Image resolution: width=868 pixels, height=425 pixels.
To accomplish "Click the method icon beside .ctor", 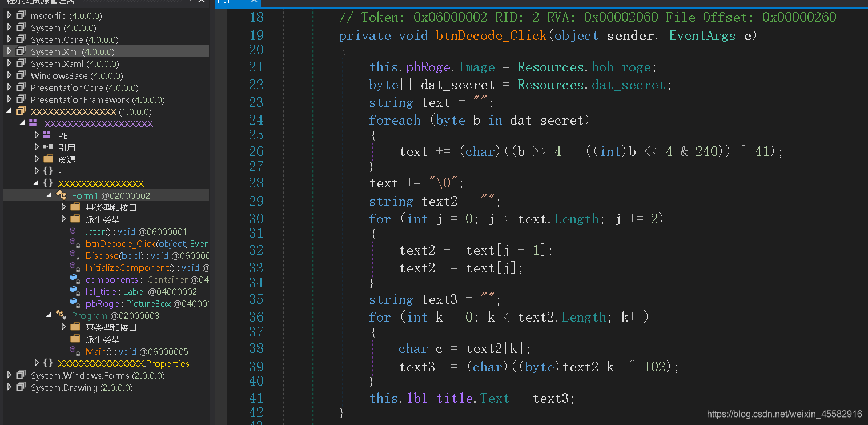I will pyautogui.click(x=74, y=231).
